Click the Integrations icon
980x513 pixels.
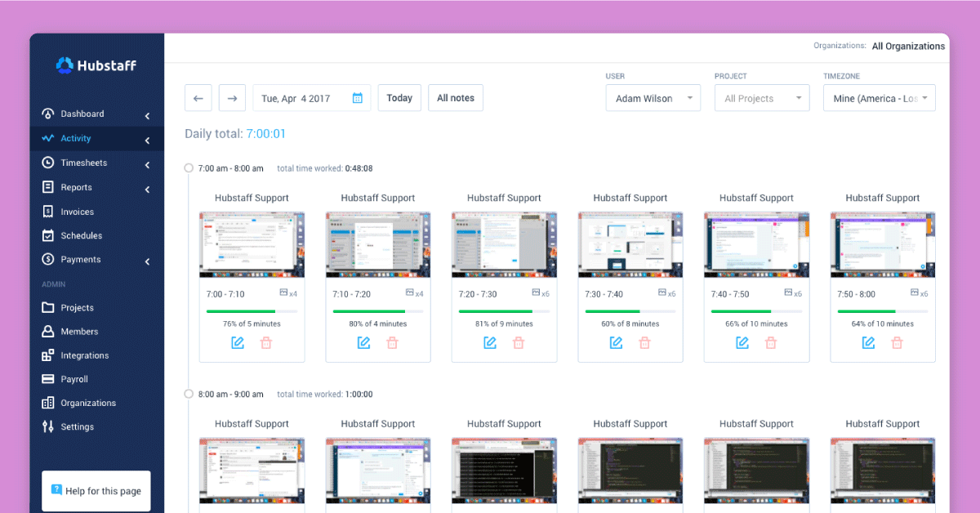click(47, 355)
